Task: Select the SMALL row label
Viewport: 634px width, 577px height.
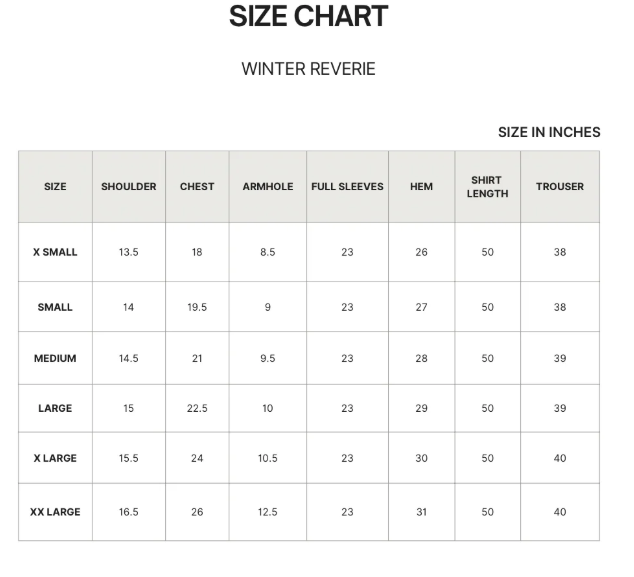Action: pyautogui.click(x=55, y=307)
